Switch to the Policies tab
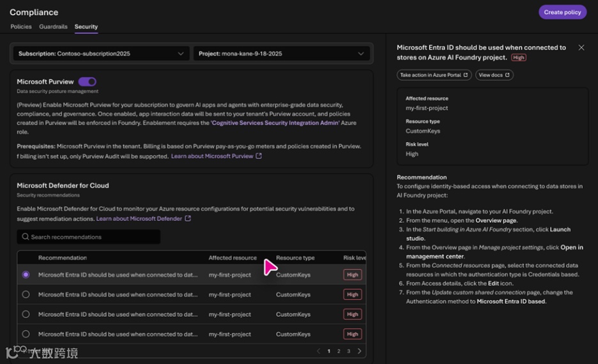598x364 pixels. tap(21, 27)
